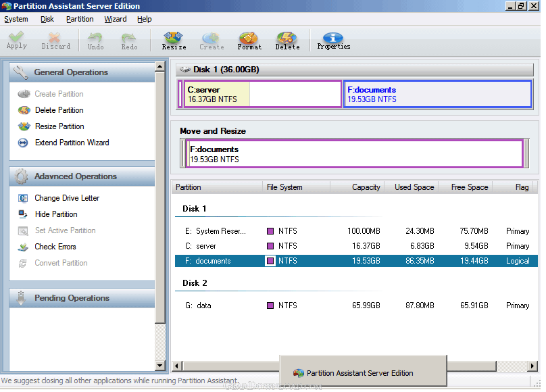This screenshot has height=392, width=546.
Task: Click the Check Errors icon
Action: point(23,247)
